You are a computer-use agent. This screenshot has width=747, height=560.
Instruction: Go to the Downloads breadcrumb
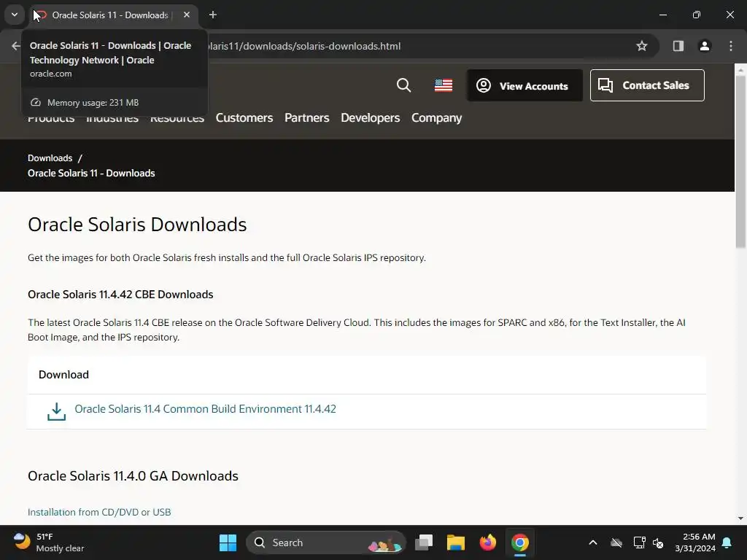click(50, 158)
